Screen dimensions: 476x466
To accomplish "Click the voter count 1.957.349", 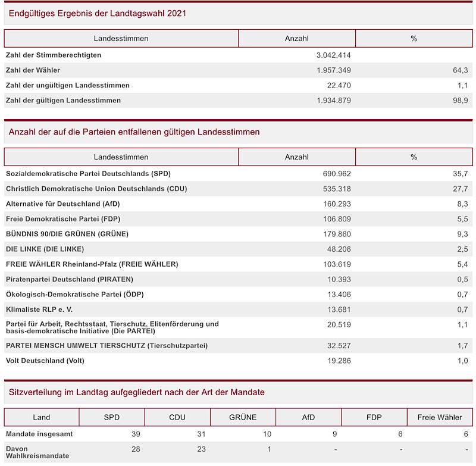I will coord(334,70).
